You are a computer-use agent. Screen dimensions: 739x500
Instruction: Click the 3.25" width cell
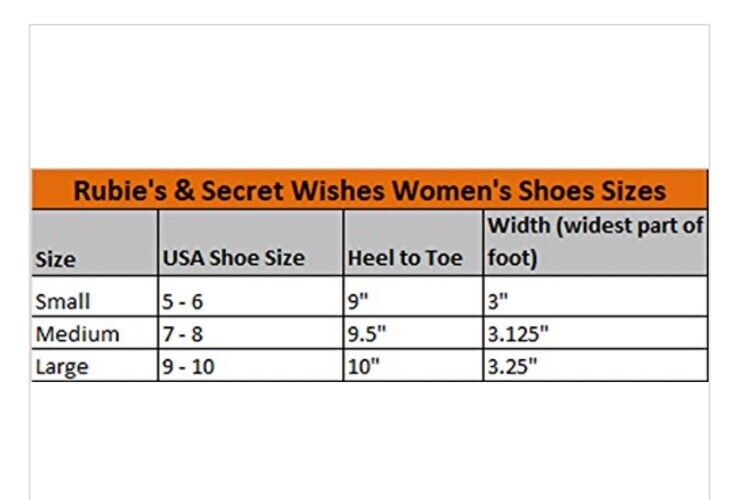tap(596, 365)
